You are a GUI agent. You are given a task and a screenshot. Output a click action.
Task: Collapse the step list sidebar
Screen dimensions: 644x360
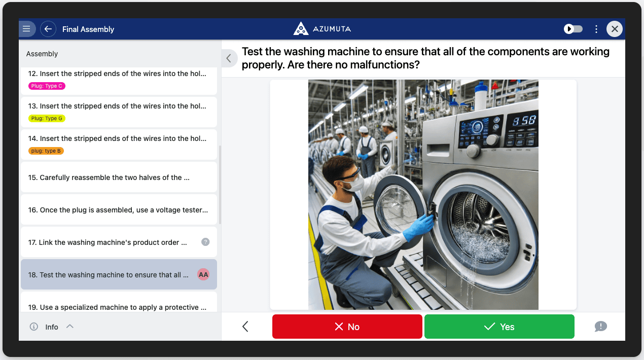tap(229, 58)
